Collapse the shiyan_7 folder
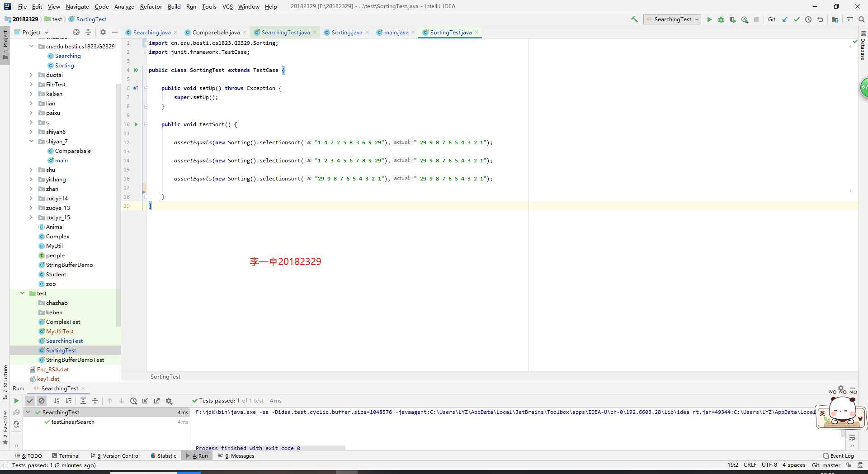Image resolution: width=868 pixels, height=474 pixels. [x=31, y=142]
